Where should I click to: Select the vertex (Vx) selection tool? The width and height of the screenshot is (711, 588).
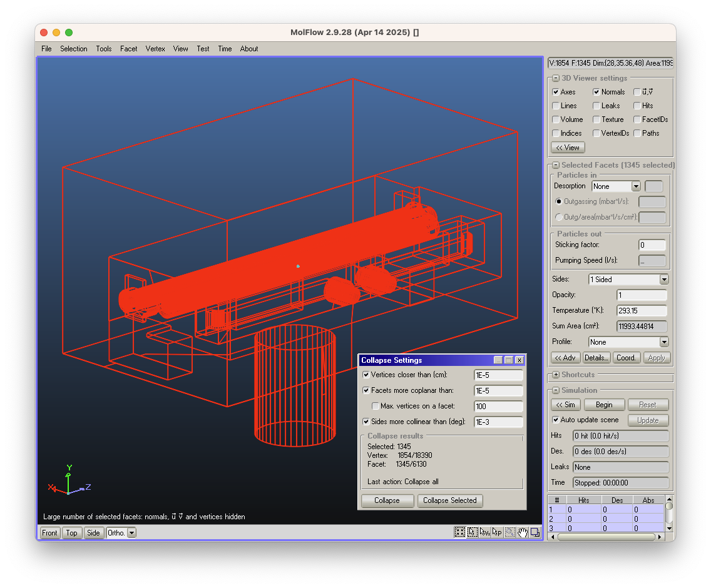484,532
